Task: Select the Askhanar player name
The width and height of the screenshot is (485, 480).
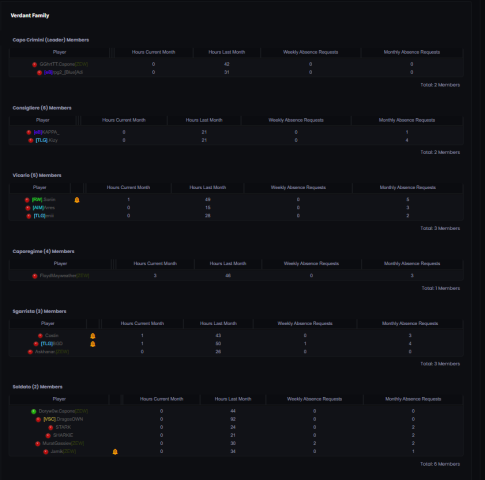Action: tap(52, 352)
